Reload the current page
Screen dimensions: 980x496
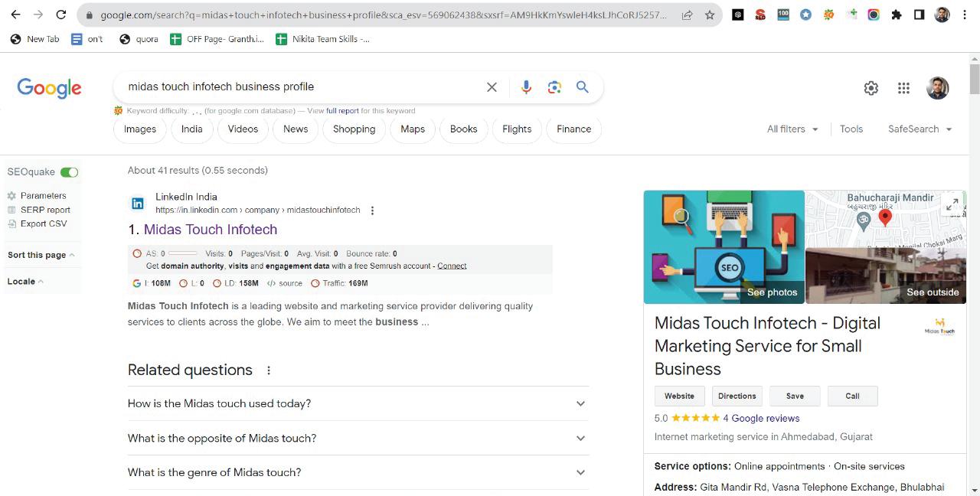[61, 15]
